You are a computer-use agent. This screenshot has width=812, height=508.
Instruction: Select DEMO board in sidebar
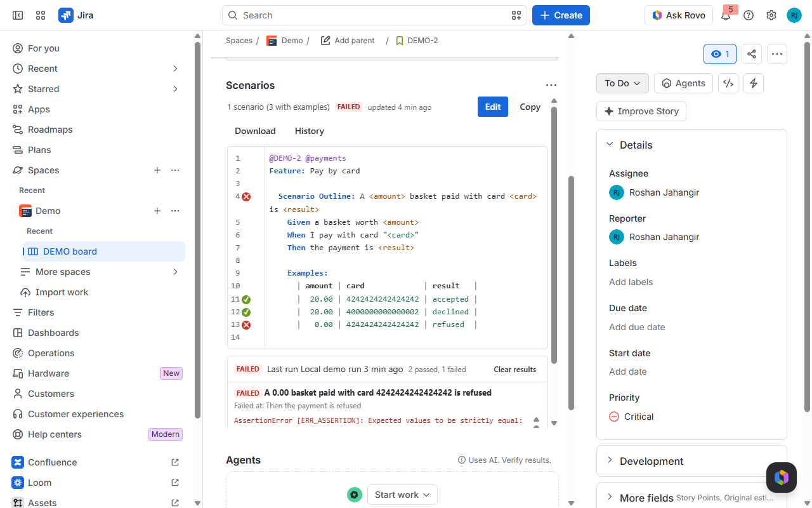[104, 251]
